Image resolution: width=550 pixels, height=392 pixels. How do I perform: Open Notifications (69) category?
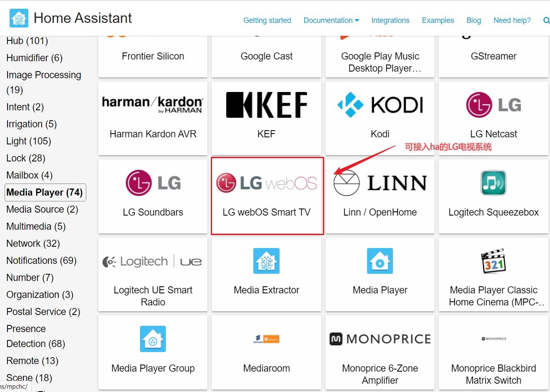pos(41,261)
